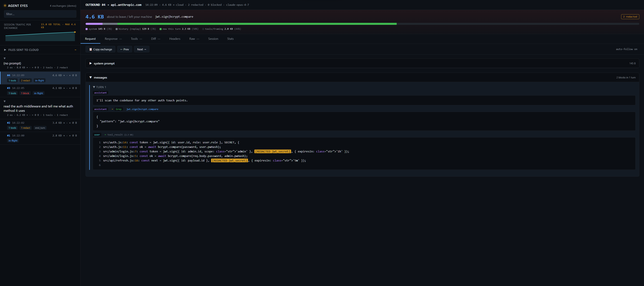The image size is (644, 286).
Task: Collapse the (no prompt) session group arrow
Action: coord(5,58)
